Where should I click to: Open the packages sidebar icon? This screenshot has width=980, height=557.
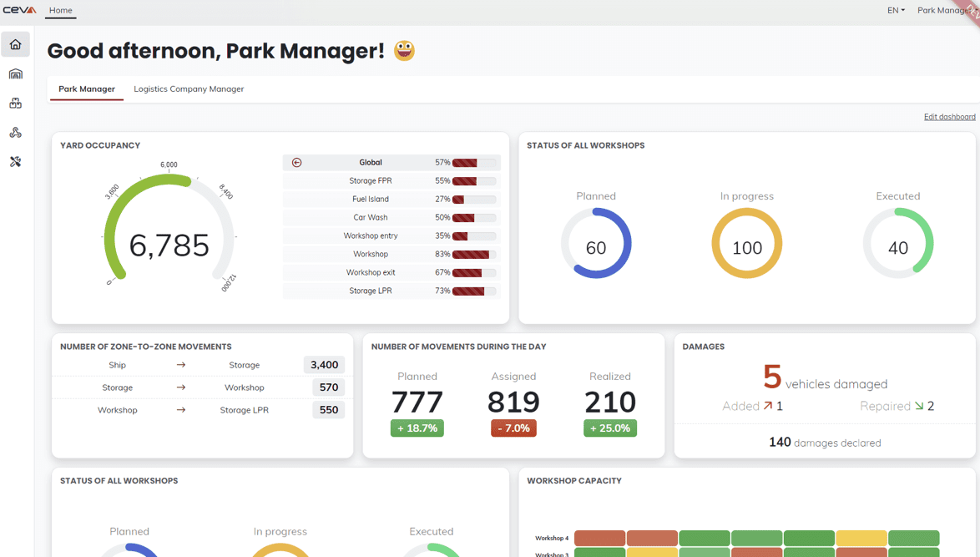point(16,104)
